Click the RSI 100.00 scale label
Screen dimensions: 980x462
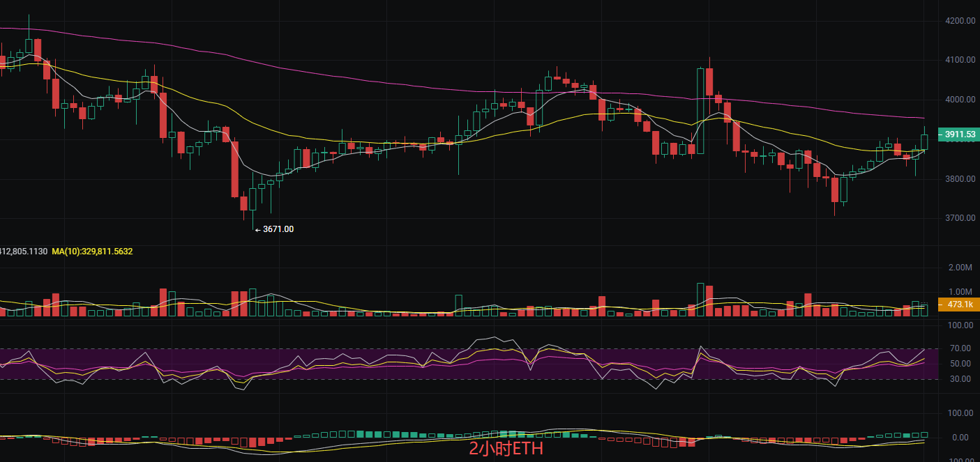(960, 325)
